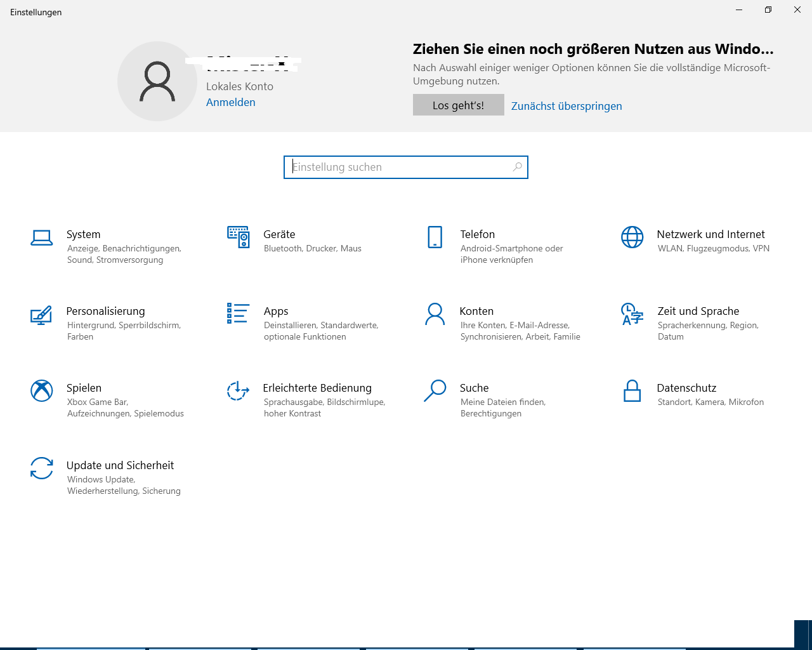Click 'Meine Dateien finden' text
This screenshot has width=812, height=650.
tap(502, 402)
